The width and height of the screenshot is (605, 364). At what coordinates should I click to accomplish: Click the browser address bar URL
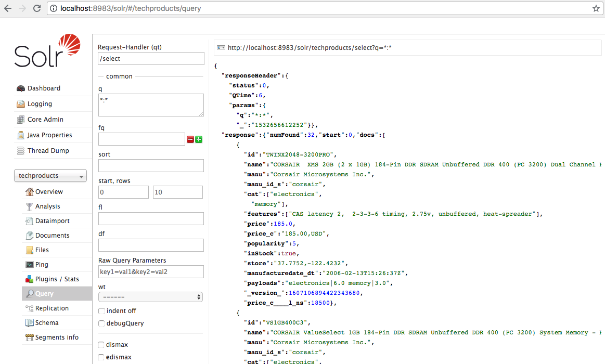131,8
